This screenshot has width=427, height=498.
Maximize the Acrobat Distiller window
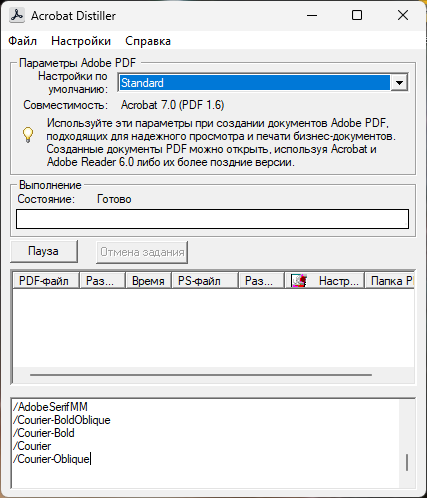[x=357, y=15]
